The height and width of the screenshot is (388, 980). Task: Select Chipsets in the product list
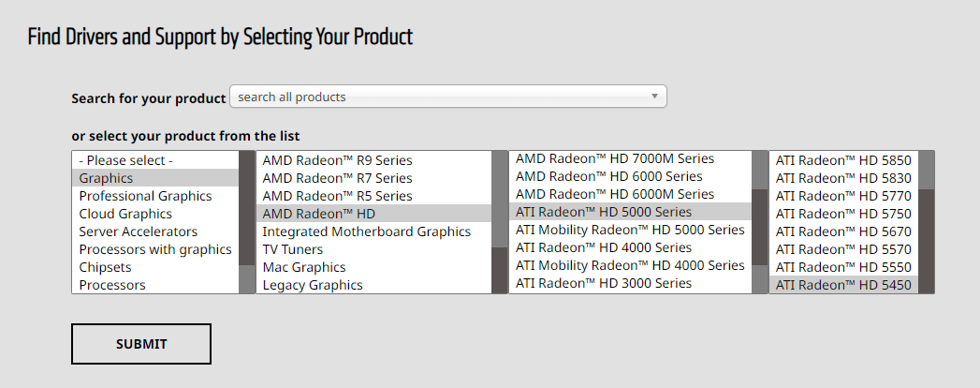[106, 267]
